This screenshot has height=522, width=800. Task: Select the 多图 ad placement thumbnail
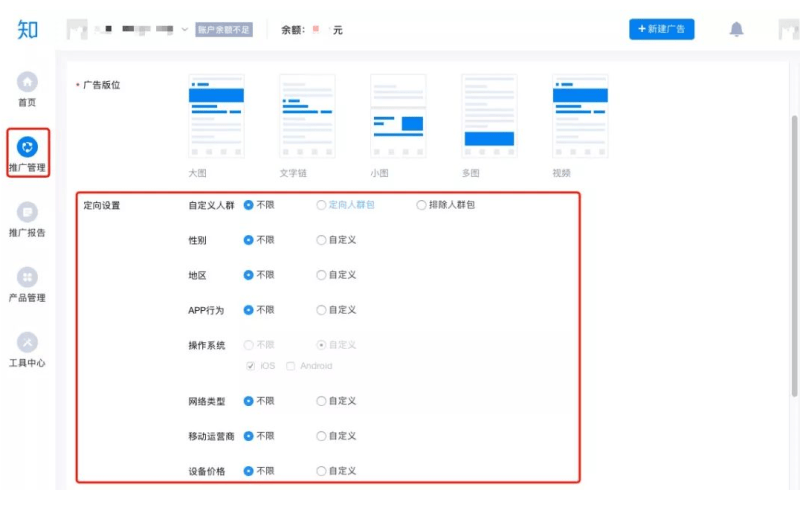489,116
